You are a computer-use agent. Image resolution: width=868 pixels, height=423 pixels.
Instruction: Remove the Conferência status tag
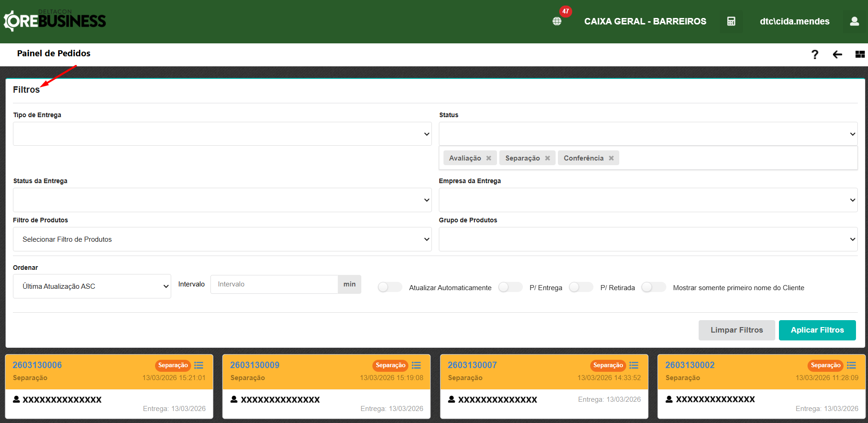(611, 158)
